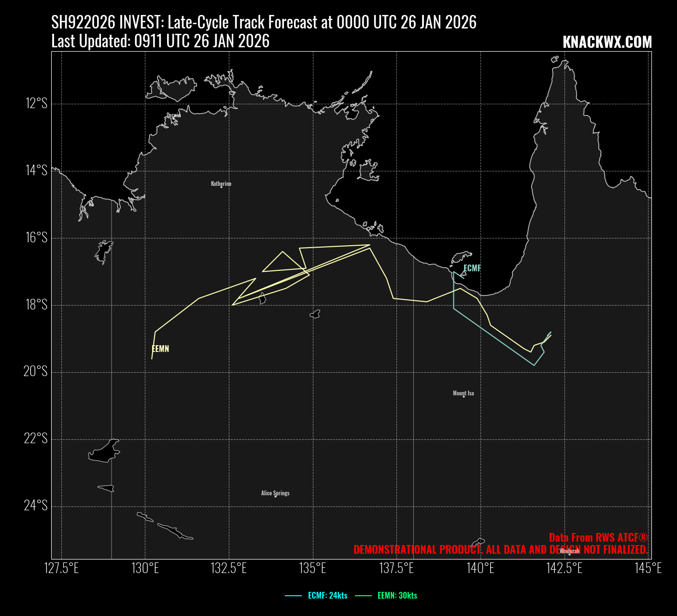677x616 pixels.
Task: Click the Alice Springs city label
Action: click(275, 493)
